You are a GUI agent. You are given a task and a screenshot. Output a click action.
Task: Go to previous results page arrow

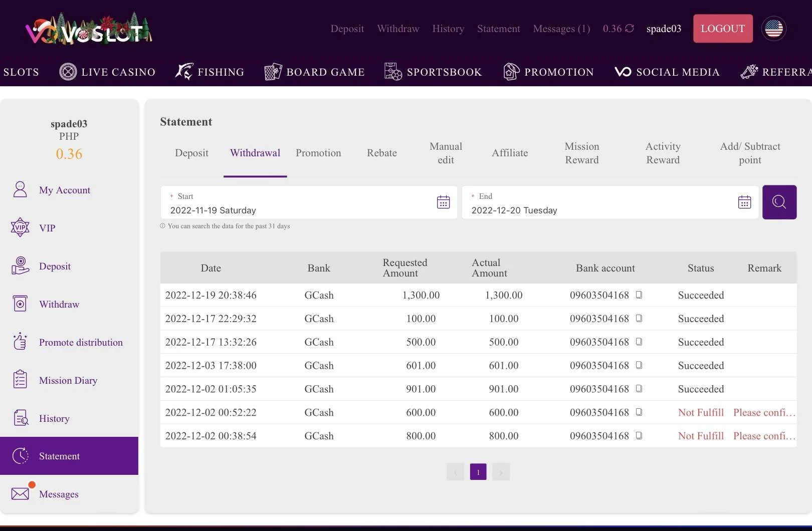[455, 472]
